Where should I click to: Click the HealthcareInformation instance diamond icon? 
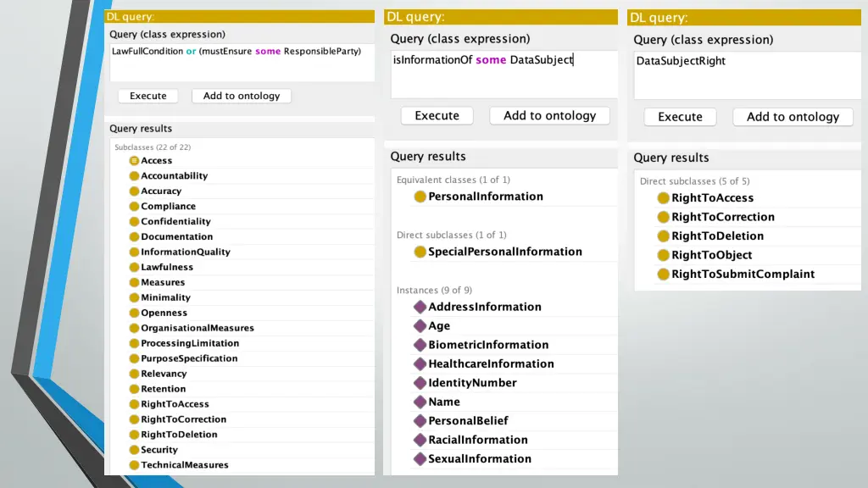[420, 363]
